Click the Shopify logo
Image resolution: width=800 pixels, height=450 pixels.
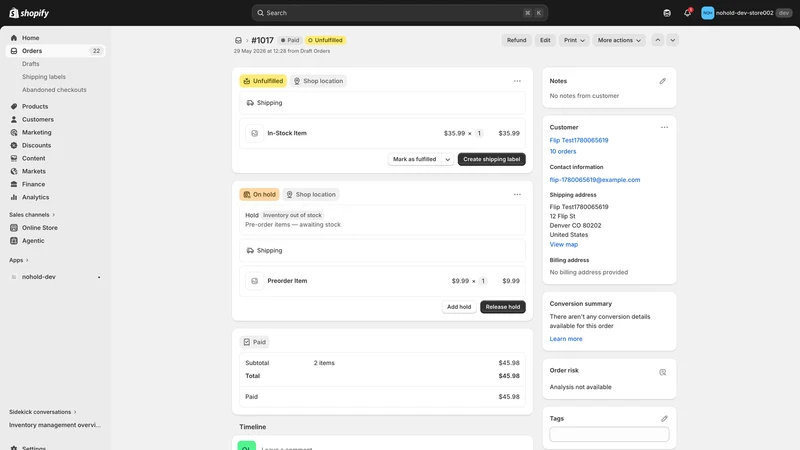[29, 13]
